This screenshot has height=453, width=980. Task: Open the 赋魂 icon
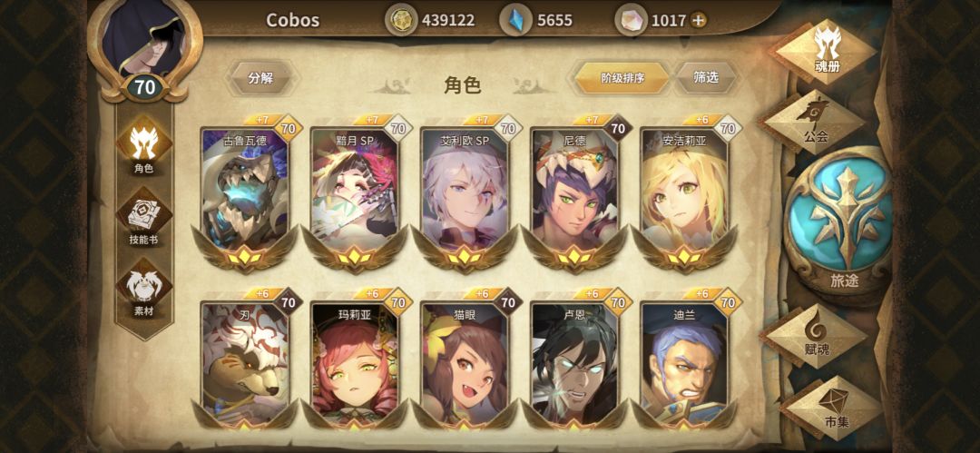[x=815, y=335]
